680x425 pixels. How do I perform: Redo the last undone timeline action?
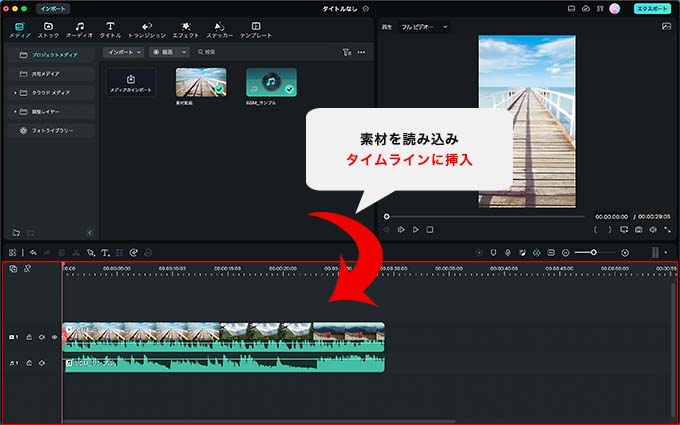pyautogui.click(x=47, y=253)
